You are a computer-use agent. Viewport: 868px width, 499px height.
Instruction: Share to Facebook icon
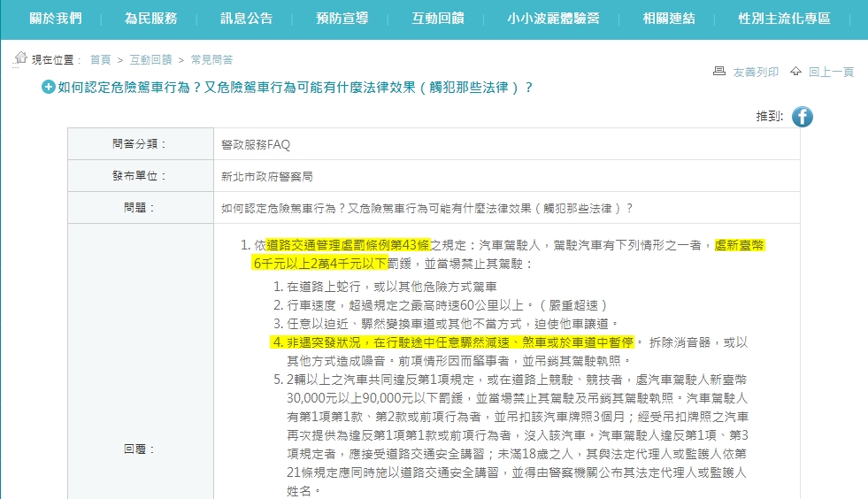pos(803,117)
